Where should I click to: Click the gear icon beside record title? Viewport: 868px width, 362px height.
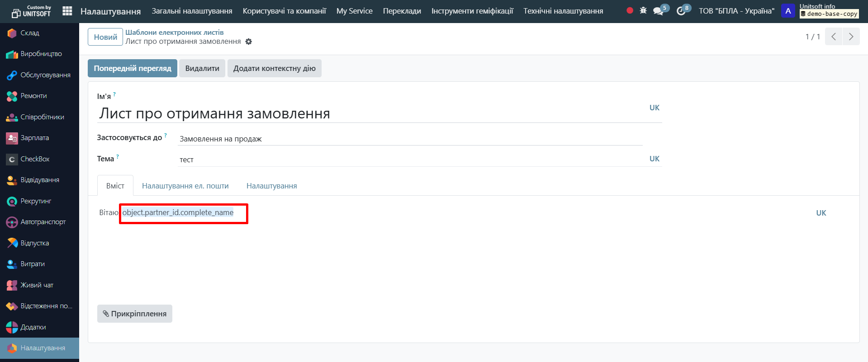point(248,42)
